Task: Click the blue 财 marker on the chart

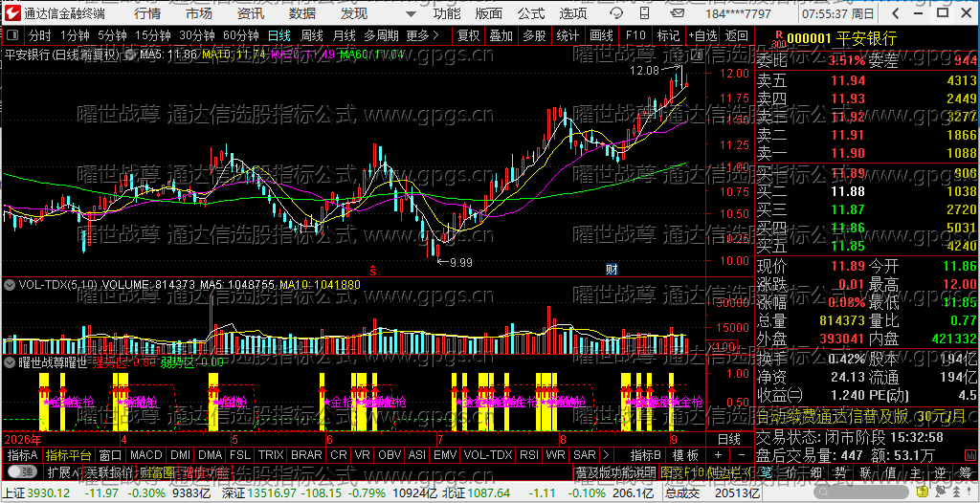Action: (612, 270)
